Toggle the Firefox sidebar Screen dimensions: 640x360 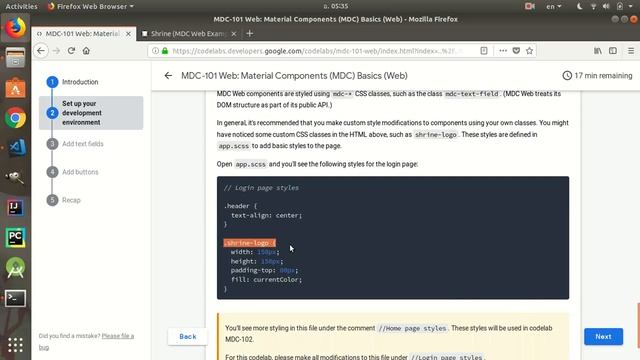click(x=613, y=51)
